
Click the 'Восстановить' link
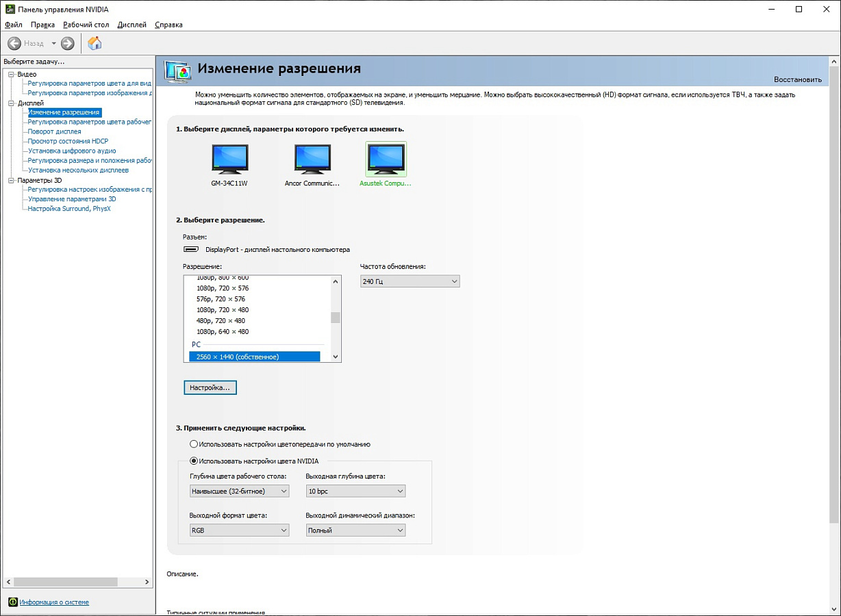797,79
